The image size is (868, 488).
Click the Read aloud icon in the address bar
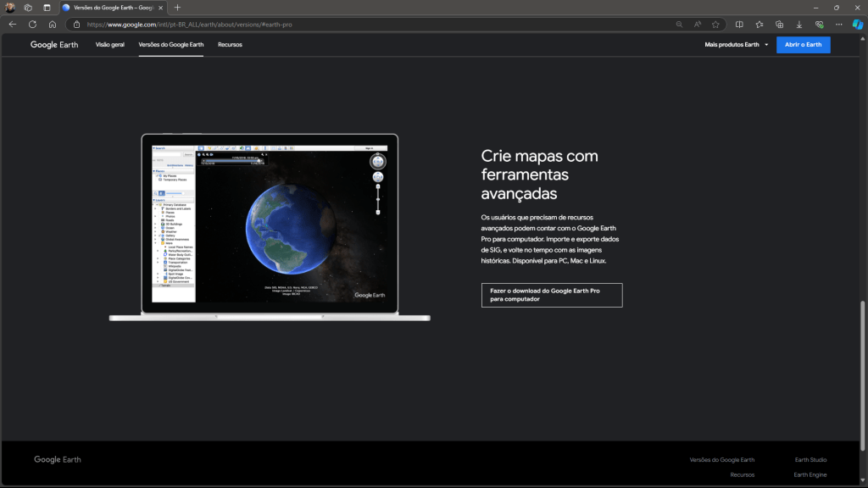pos(698,25)
